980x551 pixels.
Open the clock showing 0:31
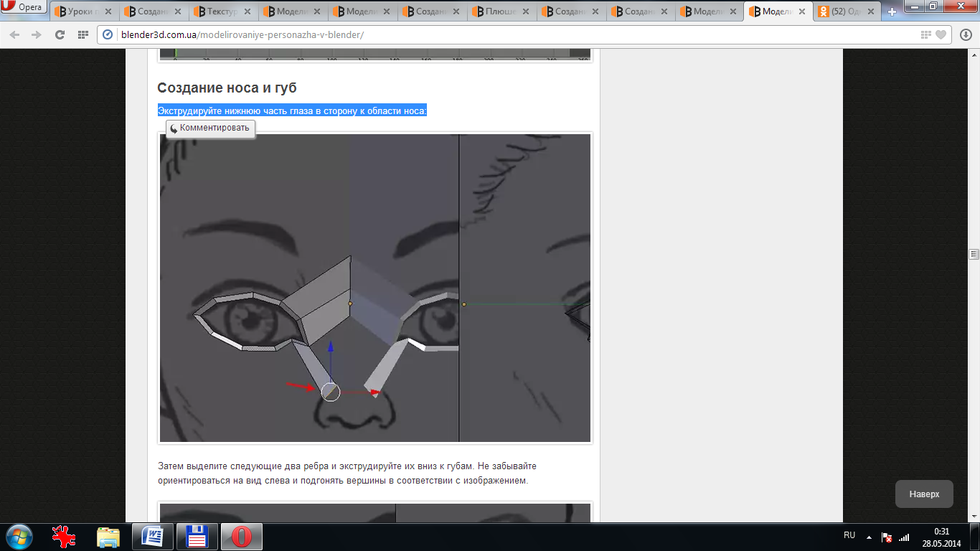click(942, 537)
